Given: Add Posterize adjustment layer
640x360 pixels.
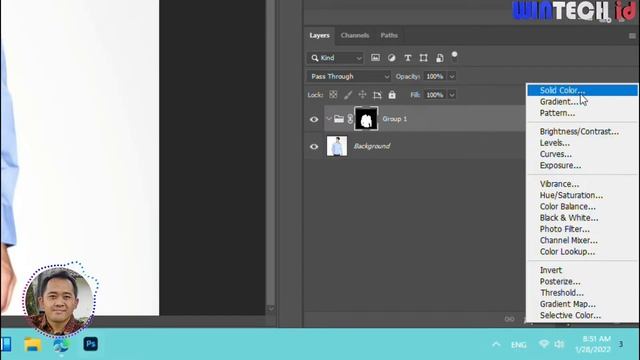Looking at the screenshot, I should click(582, 282).
